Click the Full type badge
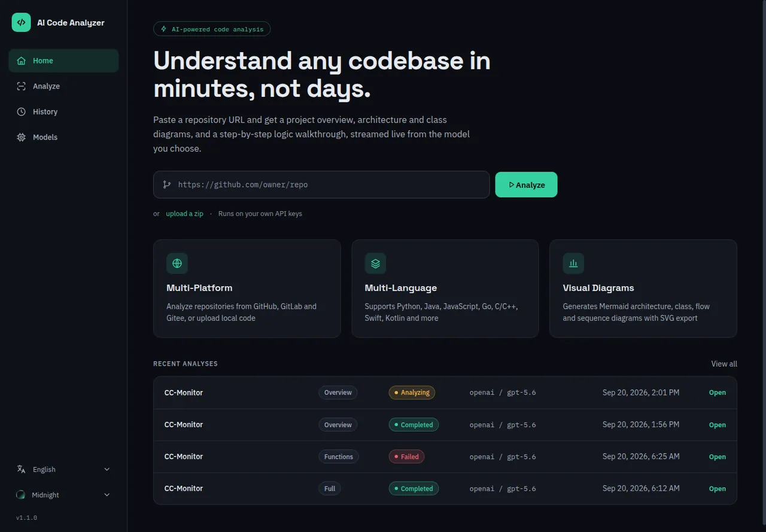Viewport: 766px width, 532px height. click(x=330, y=488)
